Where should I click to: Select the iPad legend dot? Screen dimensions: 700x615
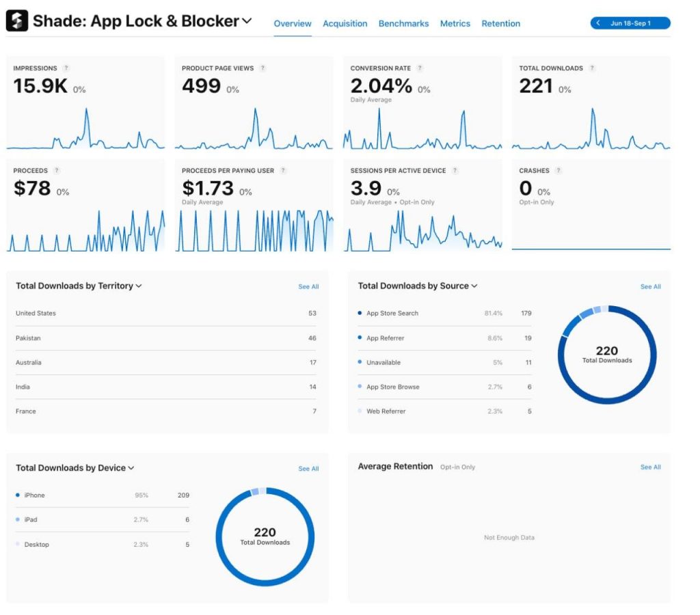pos(17,519)
